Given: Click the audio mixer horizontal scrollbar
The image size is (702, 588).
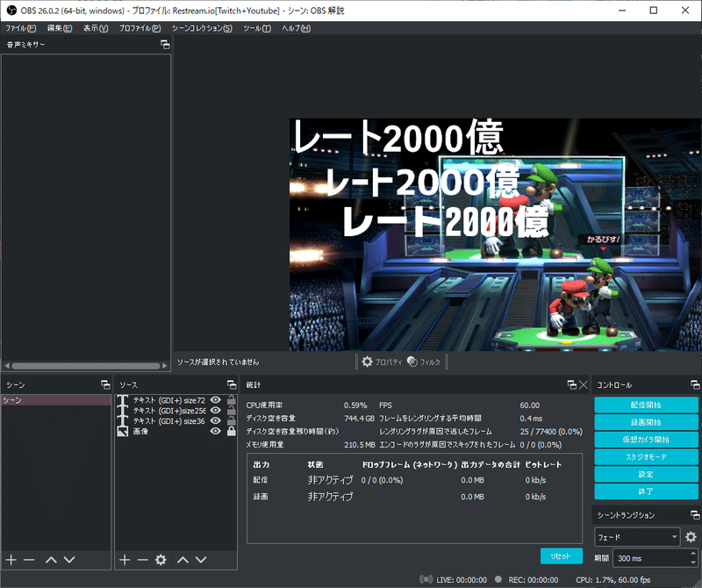Looking at the screenshot, I should (x=85, y=366).
